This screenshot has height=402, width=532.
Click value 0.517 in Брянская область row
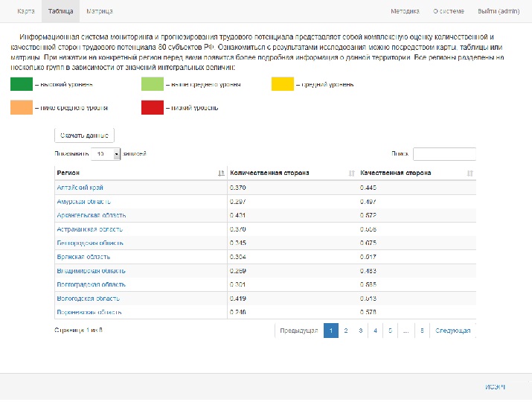click(368, 257)
